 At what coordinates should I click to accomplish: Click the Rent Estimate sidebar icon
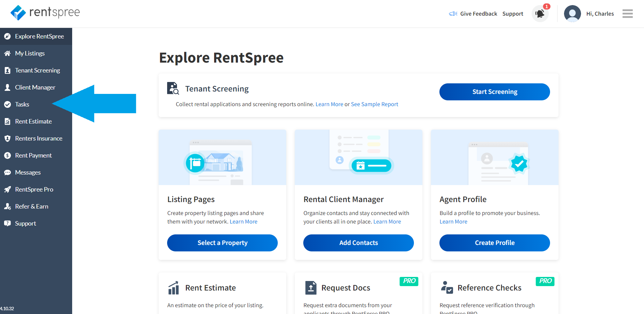(x=7, y=121)
